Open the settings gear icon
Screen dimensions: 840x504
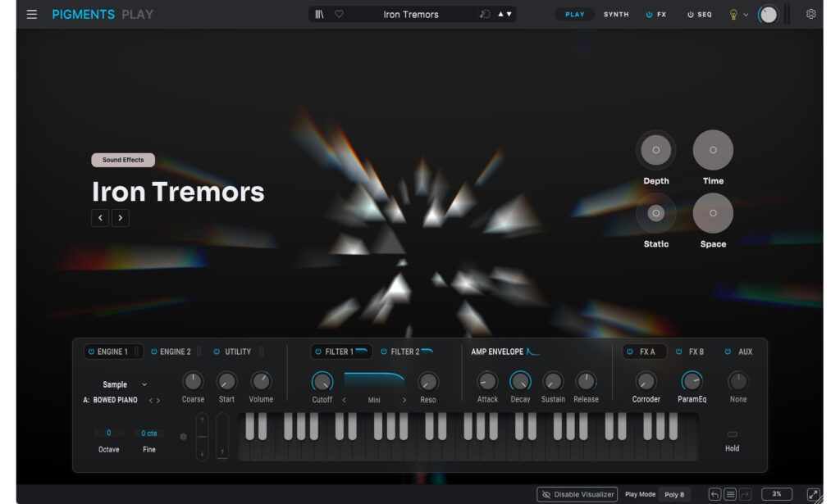[x=811, y=15]
